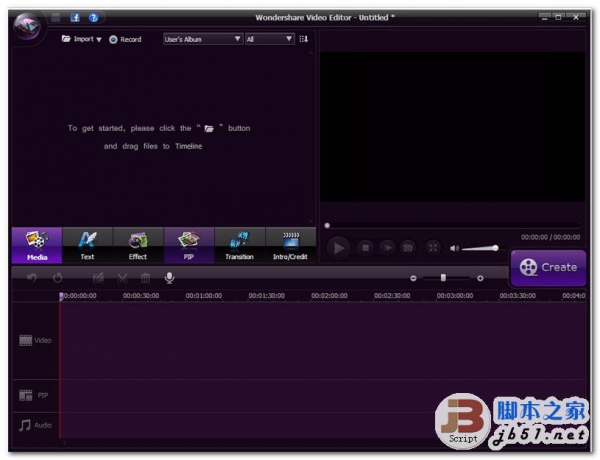Click the folder icon in hint text
Screen dimensions: 600x460
coord(209,129)
